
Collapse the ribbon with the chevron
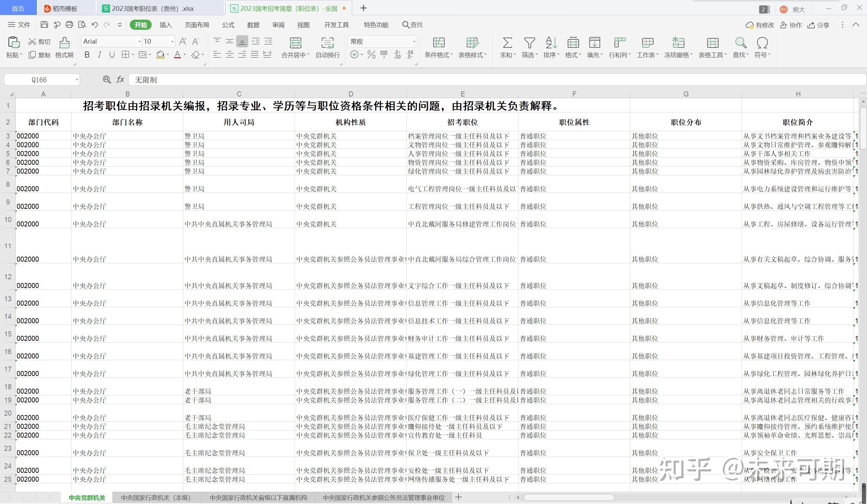click(855, 25)
